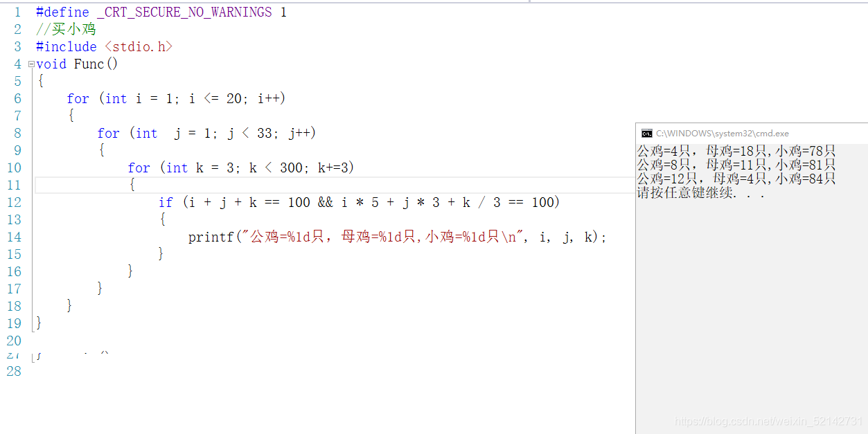The width and height of the screenshot is (868, 434).
Task: Click the #define _CRT_SECURE_NO_WARNINGS line
Action: pyautogui.click(x=161, y=12)
